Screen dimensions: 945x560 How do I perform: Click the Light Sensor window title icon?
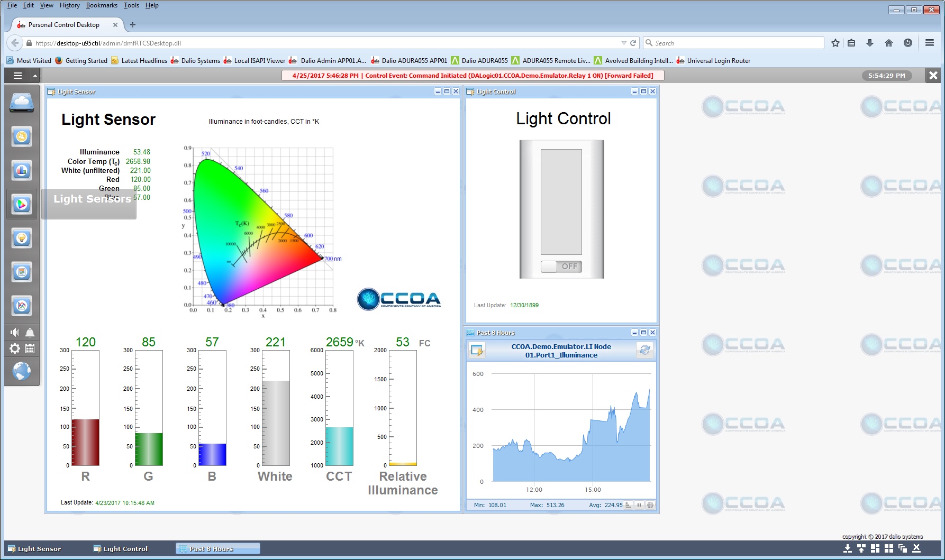(x=51, y=91)
